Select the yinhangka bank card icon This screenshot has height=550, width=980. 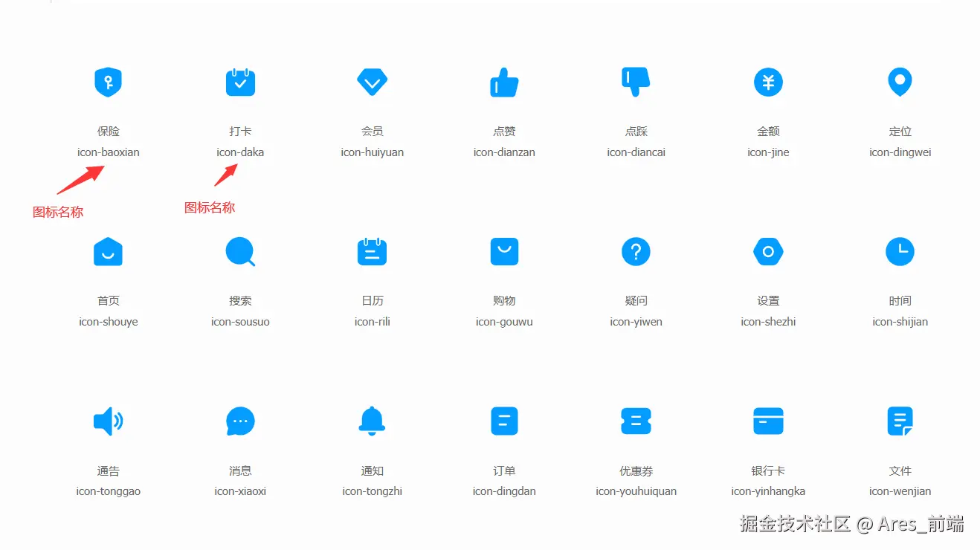[768, 421]
